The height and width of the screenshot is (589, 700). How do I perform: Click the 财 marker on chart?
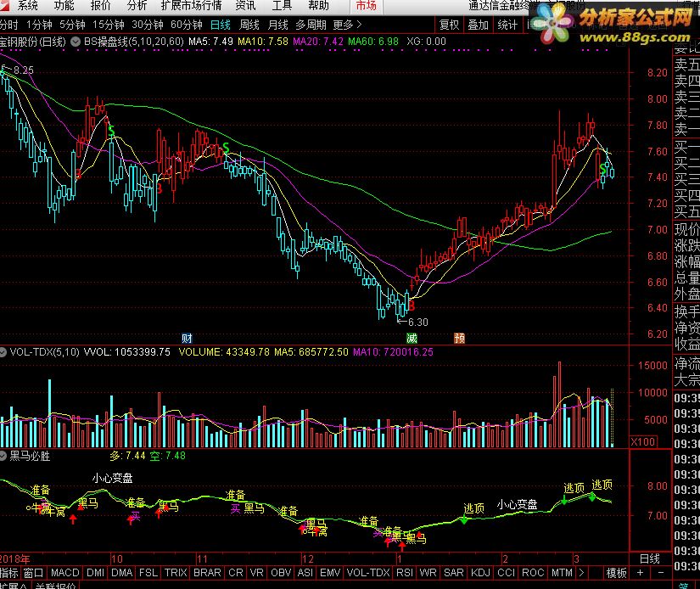tap(187, 338)
